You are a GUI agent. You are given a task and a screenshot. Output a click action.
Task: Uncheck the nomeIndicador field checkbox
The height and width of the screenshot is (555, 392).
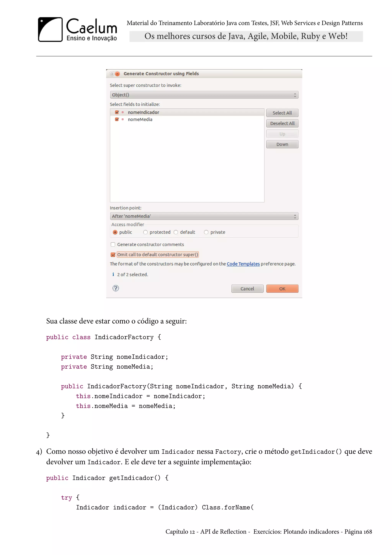pos(117,112)
